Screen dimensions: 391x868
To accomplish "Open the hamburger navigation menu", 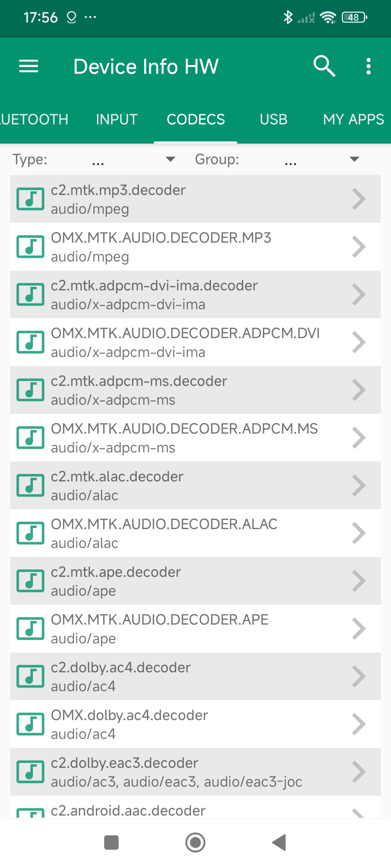I will 29,66.
